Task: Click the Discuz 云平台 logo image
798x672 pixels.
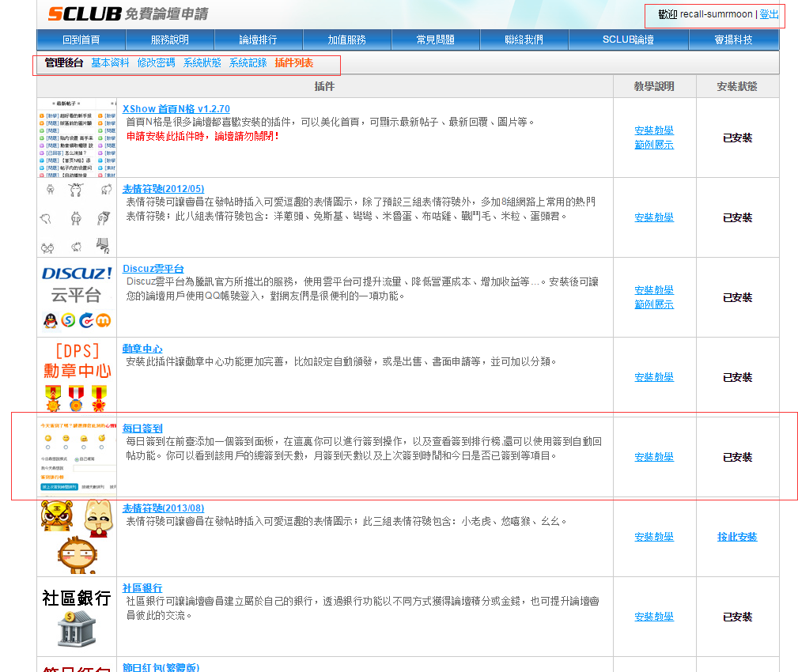Action: (77, 297)
